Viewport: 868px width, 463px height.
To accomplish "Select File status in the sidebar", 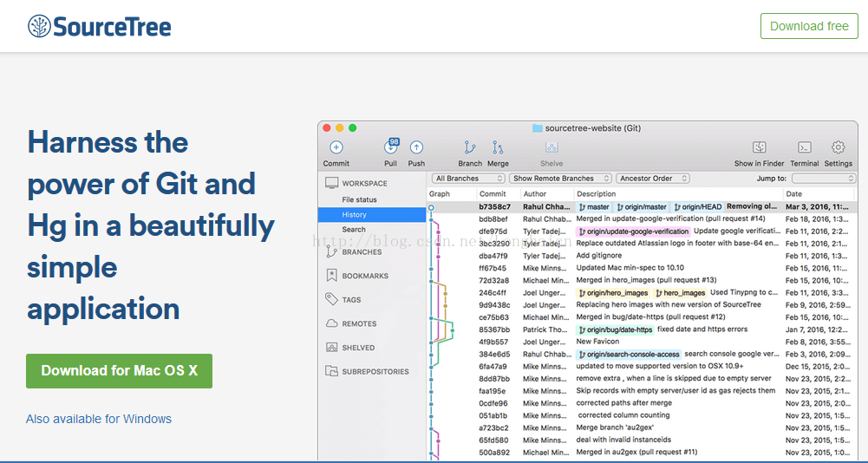I will pyautogui.click(x=359, y=199).
